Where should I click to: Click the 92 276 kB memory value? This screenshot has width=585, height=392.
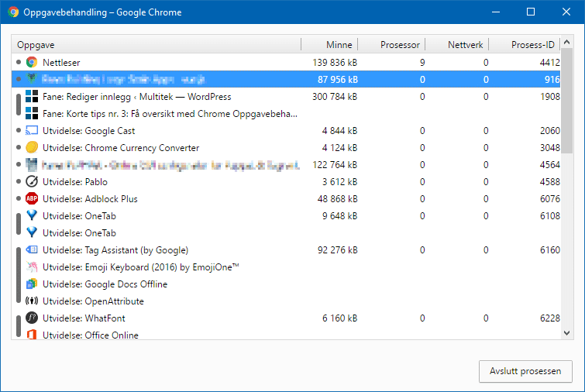tap(338, 250)
